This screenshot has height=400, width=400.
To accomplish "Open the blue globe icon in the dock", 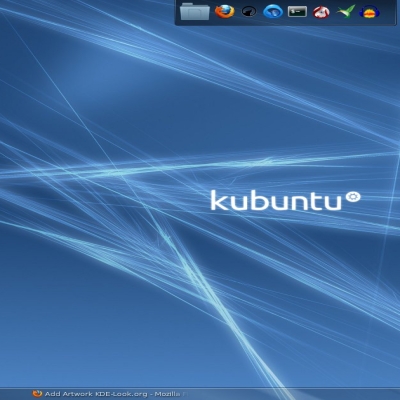I will pyautogui.click(x=273, y=12).
